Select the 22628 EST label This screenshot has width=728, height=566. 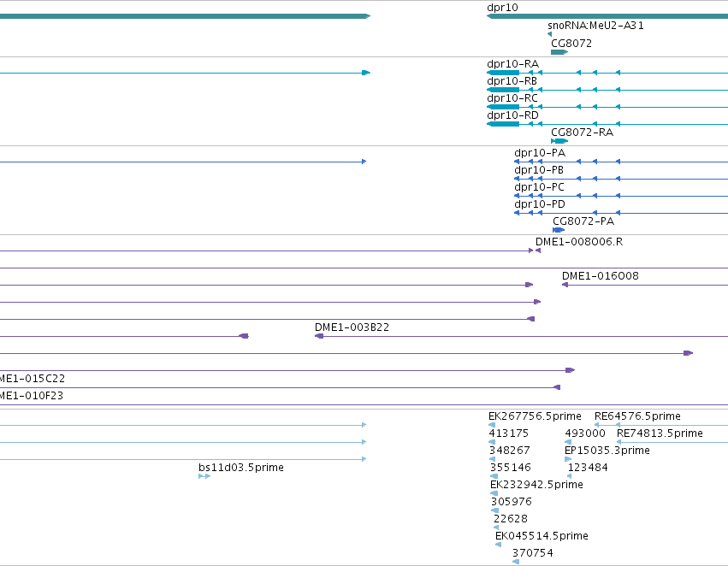tap(511, 519)
